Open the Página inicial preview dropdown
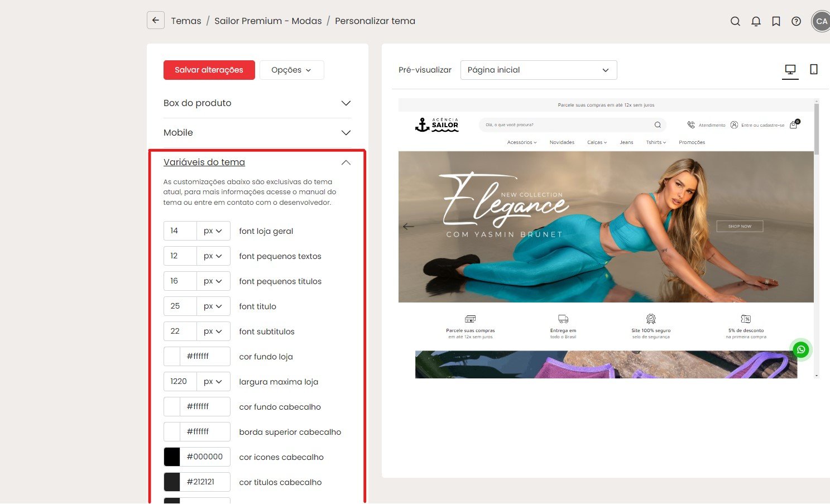The image size is (830, 504). pos(539,70)
